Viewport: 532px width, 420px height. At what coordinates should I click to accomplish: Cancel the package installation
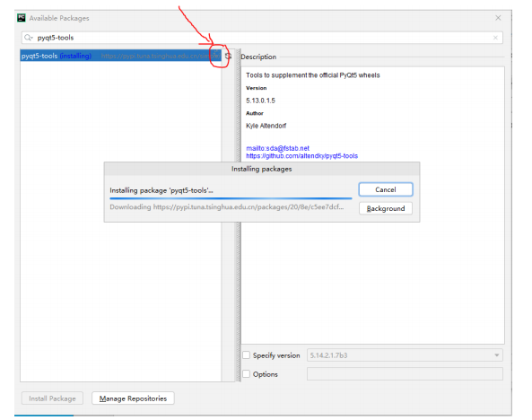(x=386, y=189)
